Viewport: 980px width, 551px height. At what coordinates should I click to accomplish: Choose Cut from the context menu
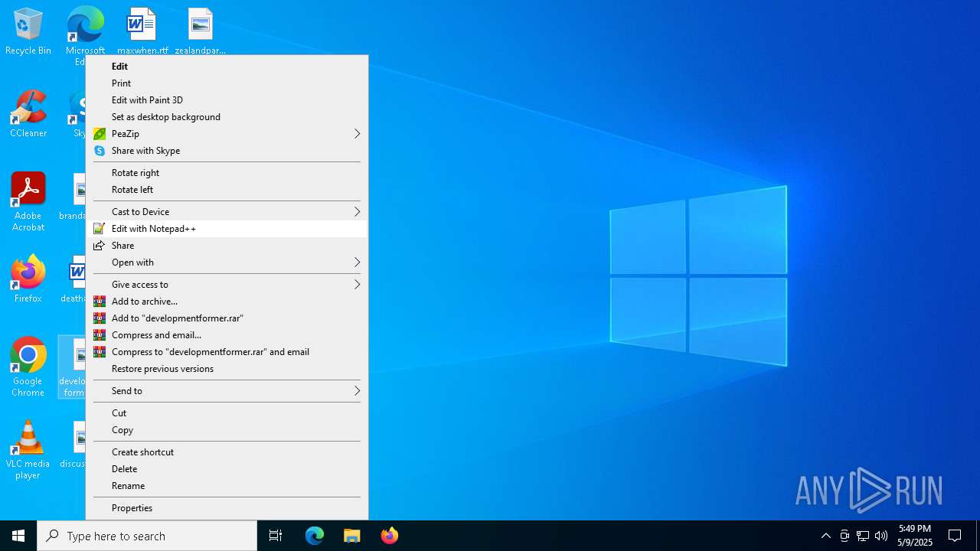227,413
